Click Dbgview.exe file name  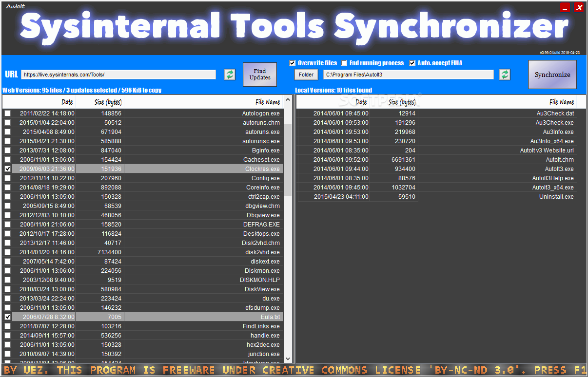point(263,215)
